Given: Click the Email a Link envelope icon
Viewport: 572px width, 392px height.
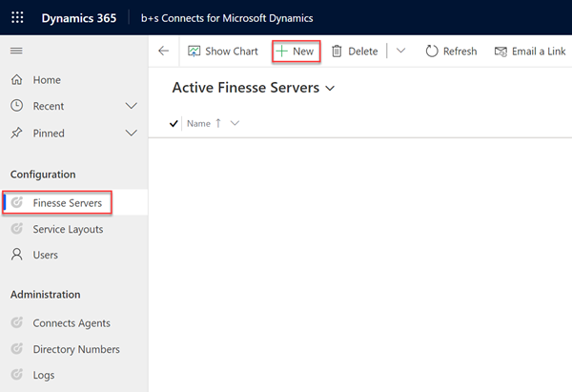Looking at the screenshot, I should 500,52.
